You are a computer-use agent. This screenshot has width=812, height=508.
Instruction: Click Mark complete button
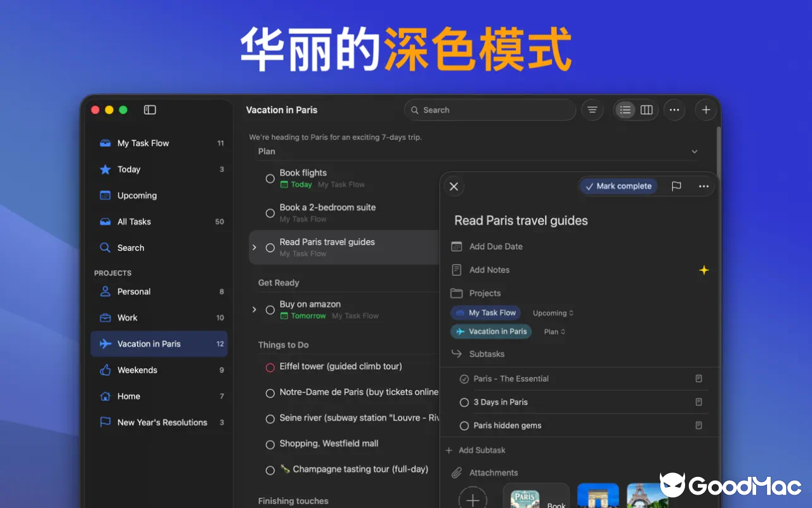pos(618,186)
